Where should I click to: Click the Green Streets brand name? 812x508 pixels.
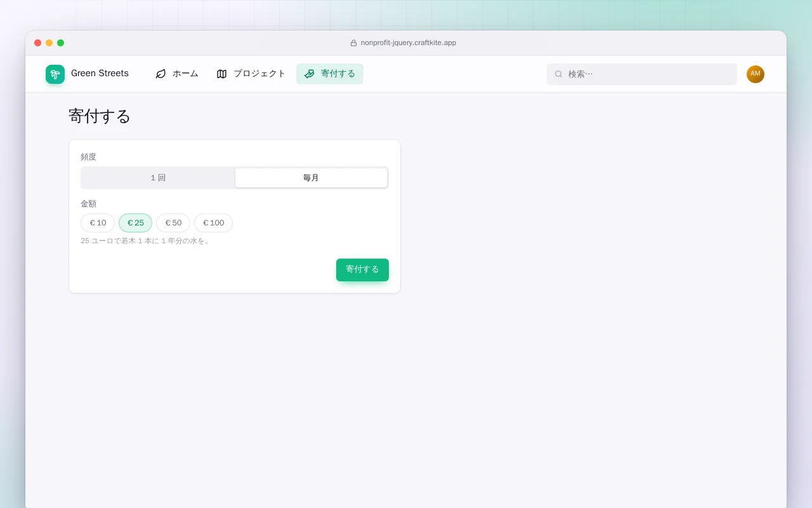tap(100, 74)
